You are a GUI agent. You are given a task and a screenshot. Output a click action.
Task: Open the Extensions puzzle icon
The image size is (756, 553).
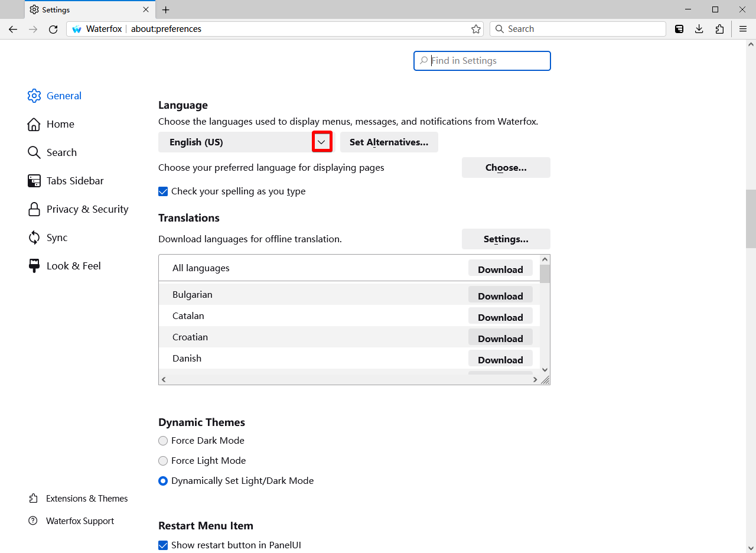719,29
